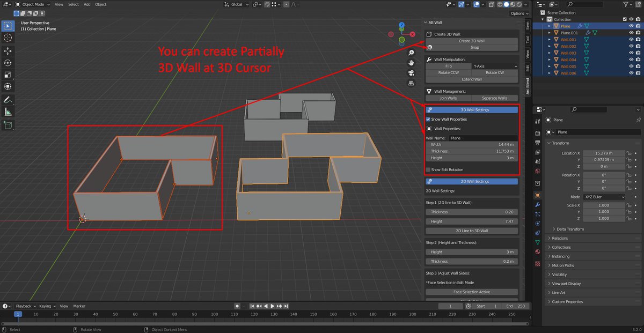Screen dimensions: 644x333
Task: Select the Select Box tool
Action: coord(8,25)
